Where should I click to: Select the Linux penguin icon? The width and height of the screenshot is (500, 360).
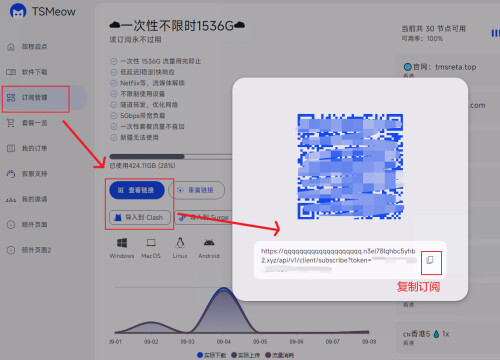coord(180,243)
